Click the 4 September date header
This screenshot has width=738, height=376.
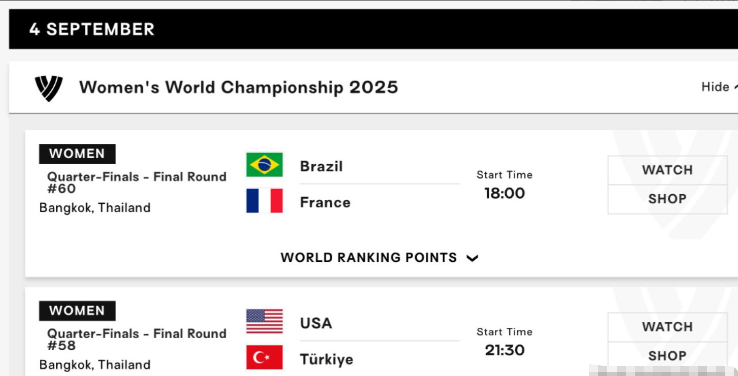(x=91, y=29)
